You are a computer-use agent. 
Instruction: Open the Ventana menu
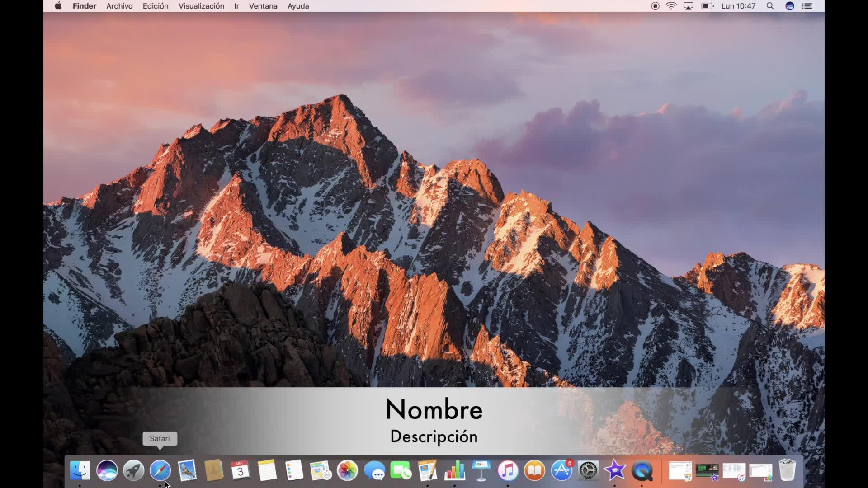click(x=263, y=6)
